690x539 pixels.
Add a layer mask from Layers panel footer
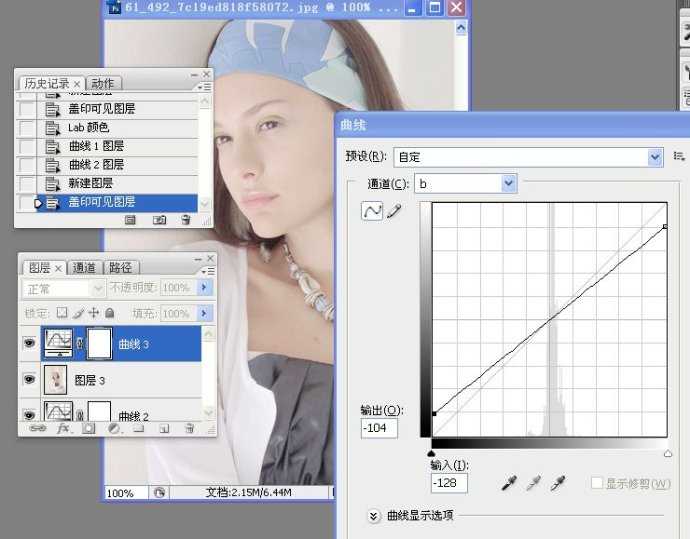88,428
